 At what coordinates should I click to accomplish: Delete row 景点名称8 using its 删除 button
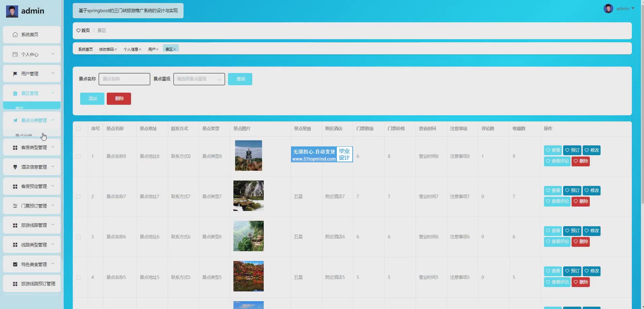point(581,161)
